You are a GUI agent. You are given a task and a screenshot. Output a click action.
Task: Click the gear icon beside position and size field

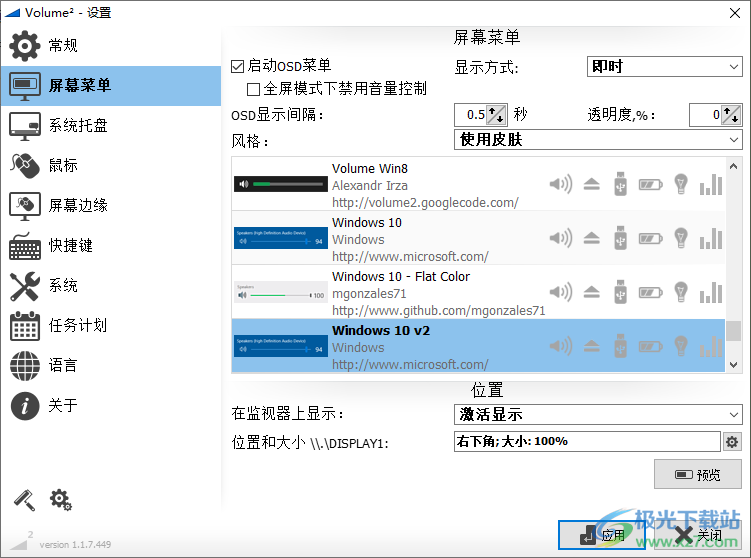(x=732, y=442)
